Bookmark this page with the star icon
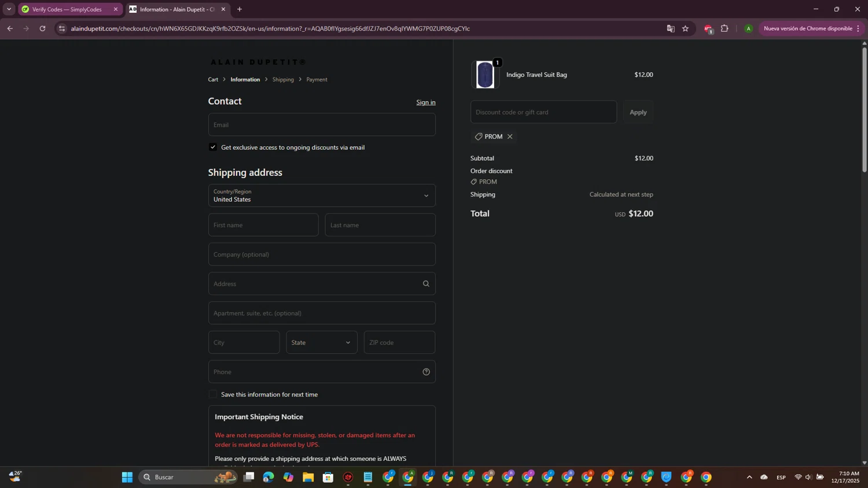The height and width of the screenshot is (488, 868). coord(685,28)
